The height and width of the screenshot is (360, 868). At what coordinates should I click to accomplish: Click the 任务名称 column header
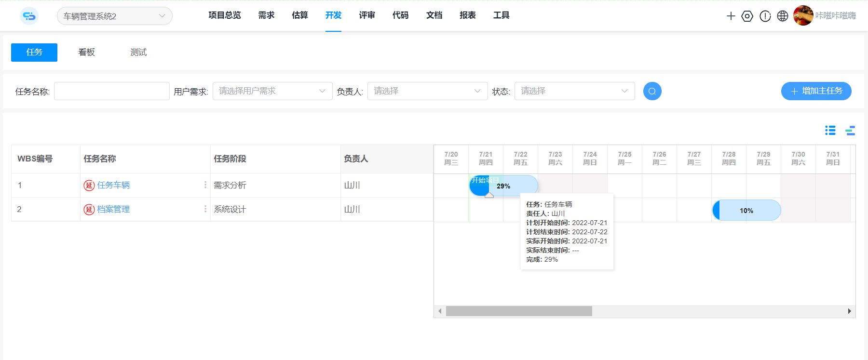(145, 159)
